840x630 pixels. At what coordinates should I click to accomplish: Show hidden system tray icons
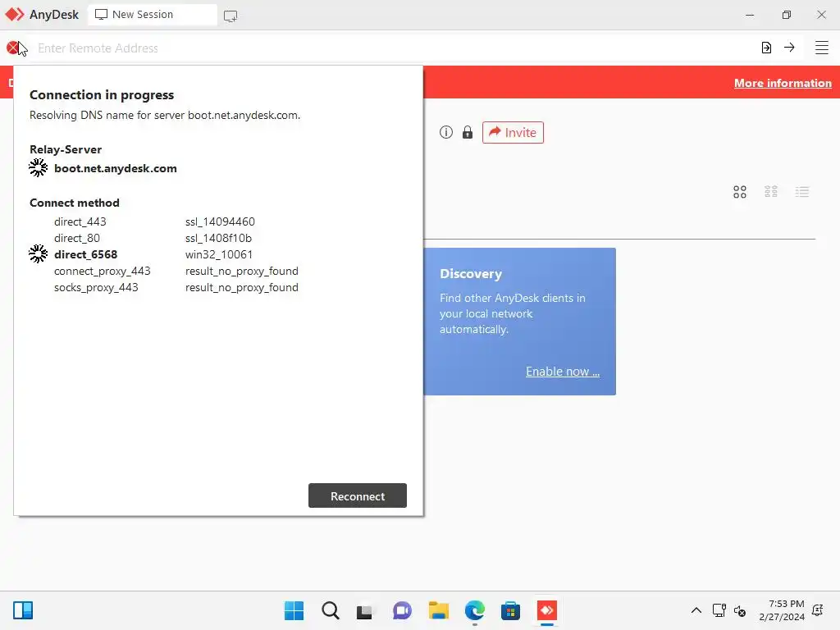click(696, 610)
